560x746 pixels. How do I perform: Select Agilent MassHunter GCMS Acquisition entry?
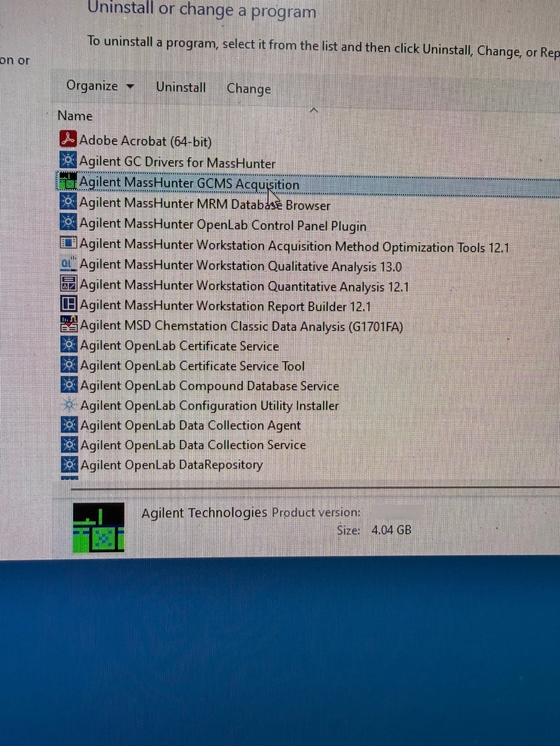(x=189, y=183)
